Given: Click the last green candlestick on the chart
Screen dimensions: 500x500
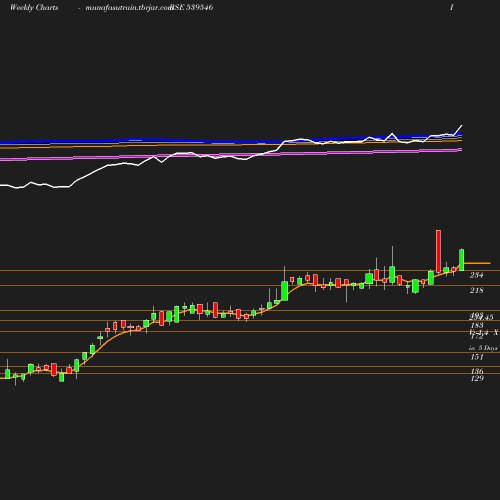Looking at the screenshot, I should 462,260.
